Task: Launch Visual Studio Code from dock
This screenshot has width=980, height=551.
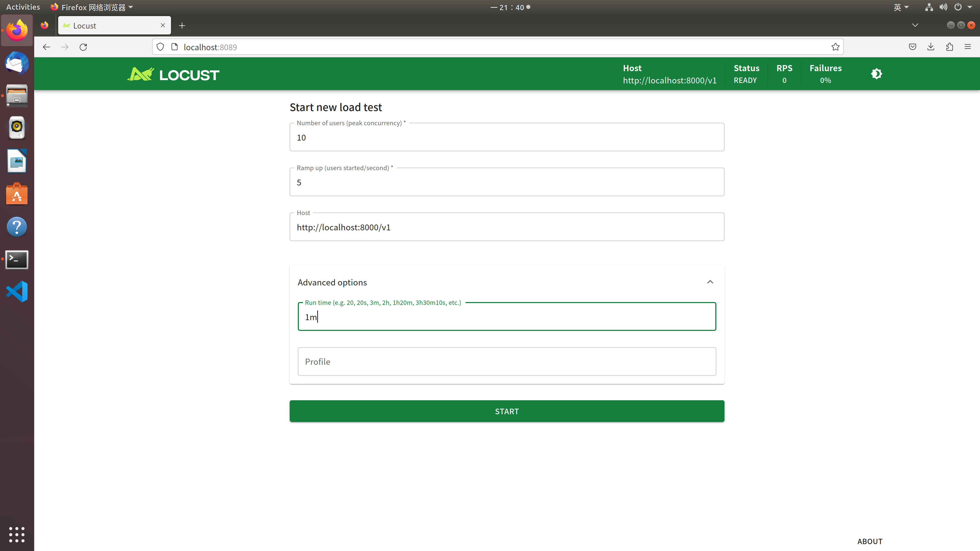Action: [x=17, y=292]
